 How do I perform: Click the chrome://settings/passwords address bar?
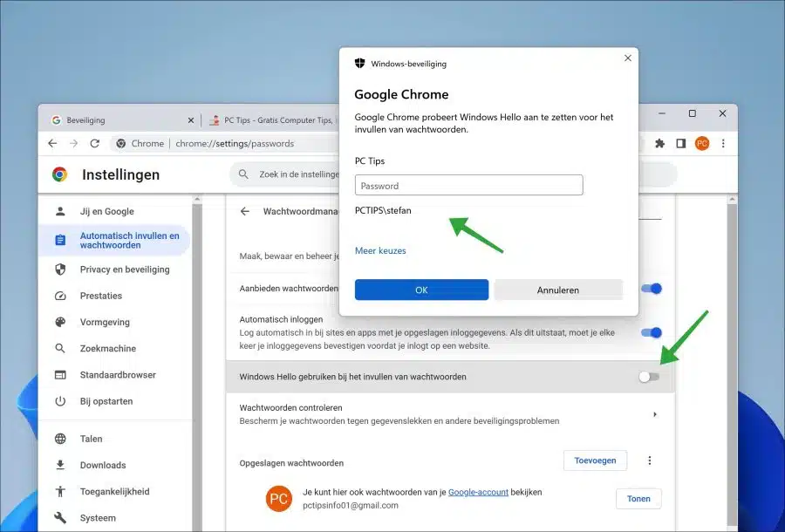[x=235, y=144]
